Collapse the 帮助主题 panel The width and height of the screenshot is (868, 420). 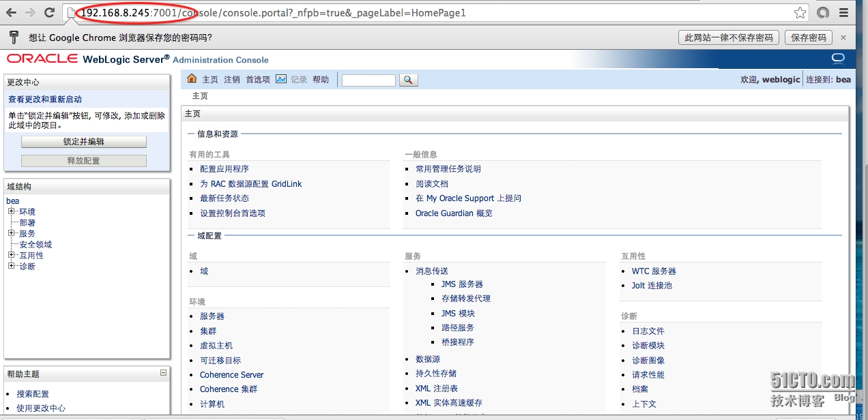pyautogui.click(x=163, y=373)
